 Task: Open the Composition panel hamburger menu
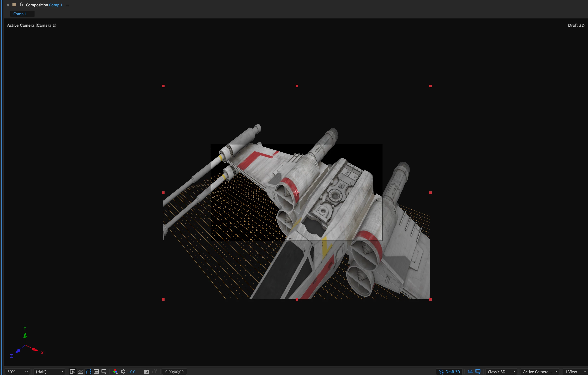tap(67, 5)
